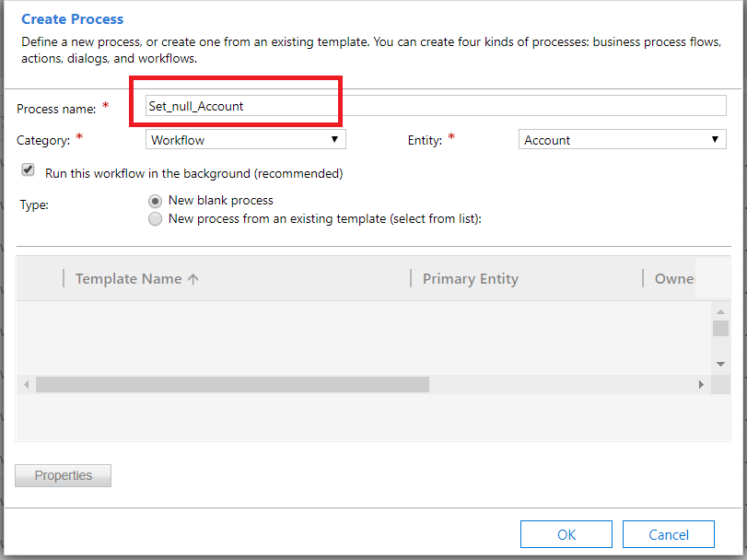Screen dimensions: 747x560
Task: Expand the Entity dropdown showing Account
Action: (x=622, y=139)
